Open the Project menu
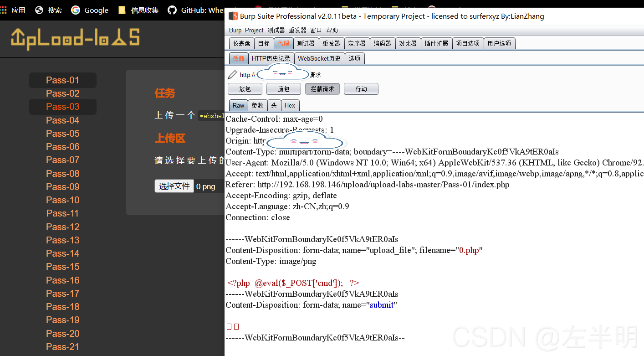 254,30
